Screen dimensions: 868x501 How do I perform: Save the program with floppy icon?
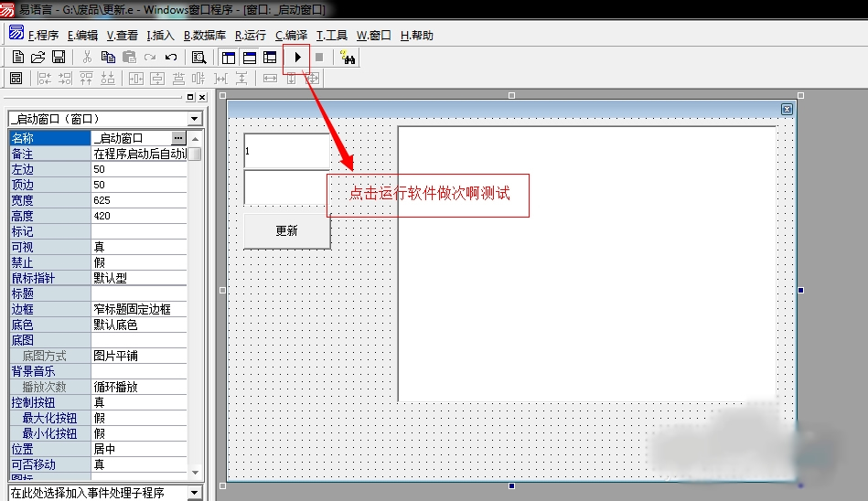coord(59,57)
